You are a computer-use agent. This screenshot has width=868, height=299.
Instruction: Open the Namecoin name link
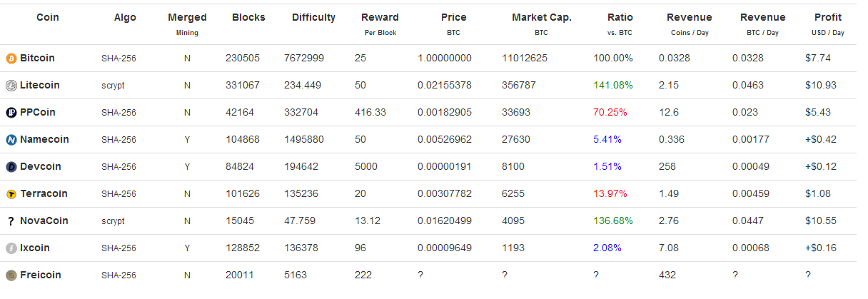click(x=44, y=139)
